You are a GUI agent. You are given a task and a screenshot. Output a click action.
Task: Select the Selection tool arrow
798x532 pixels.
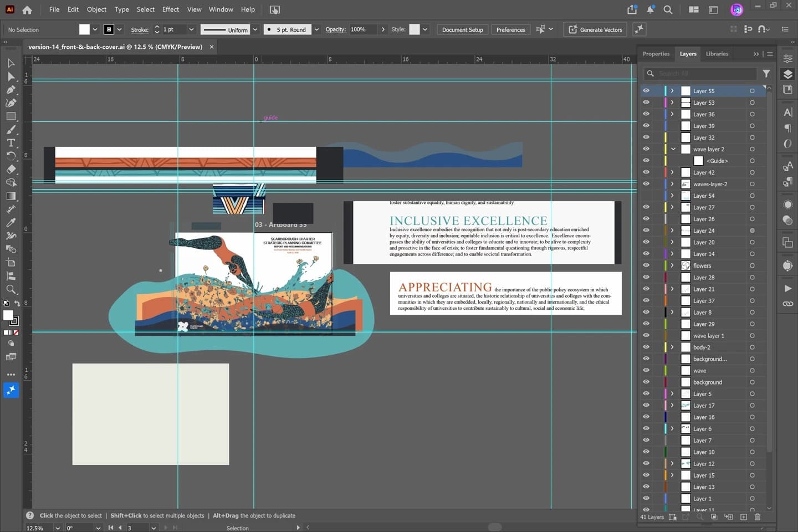click(x=11, y=63)
